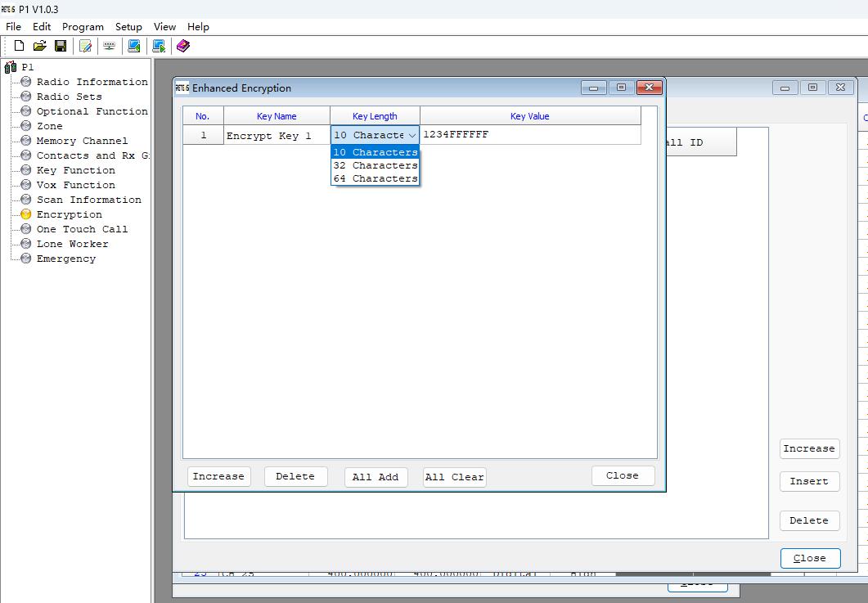Create a new file from the toolbar

click(x=20, y=46)
